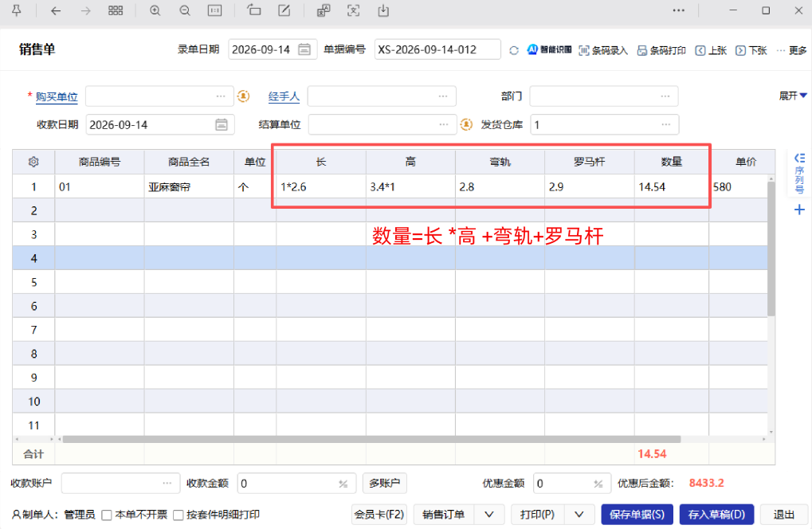Click the 经手人 link label

click(284, 96)
